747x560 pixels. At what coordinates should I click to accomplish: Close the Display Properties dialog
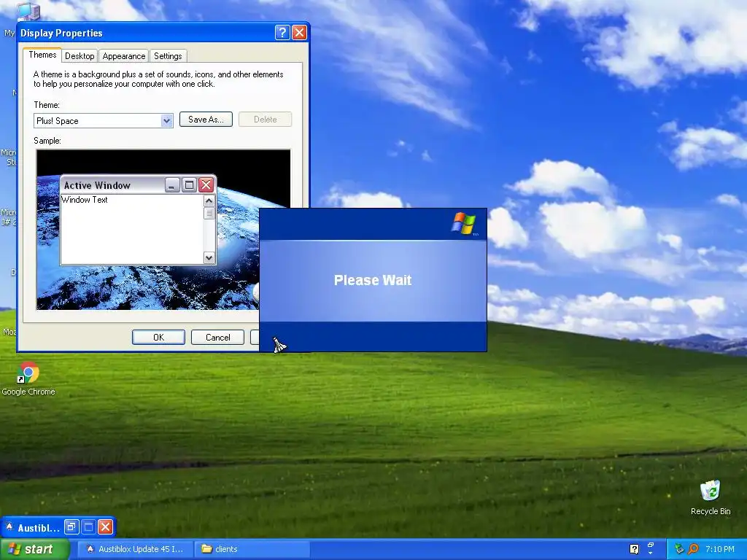299,32
